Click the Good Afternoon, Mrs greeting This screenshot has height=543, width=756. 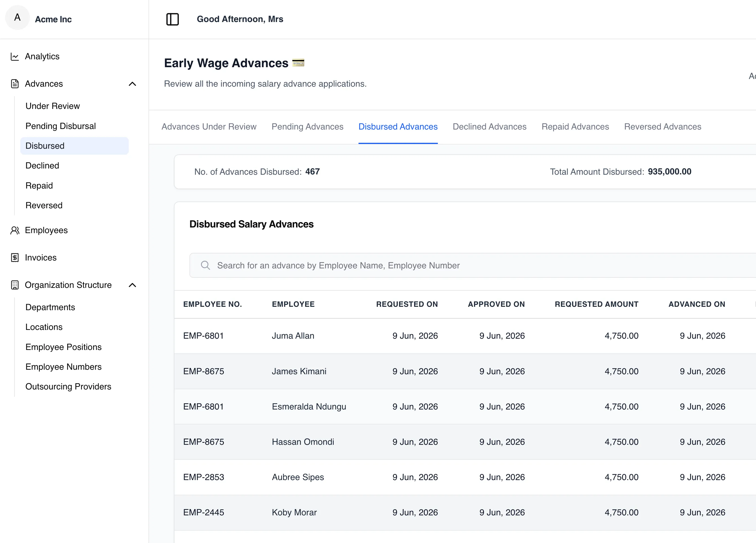pos(240,19)
